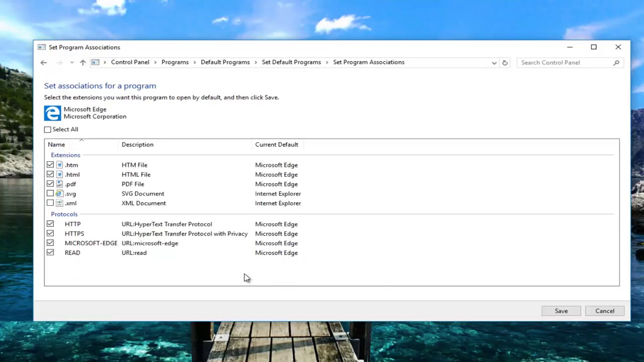Expand chevron after Default Programs breadcrumb
Viewport: 644px width, 362px height.
click(256, 62)
